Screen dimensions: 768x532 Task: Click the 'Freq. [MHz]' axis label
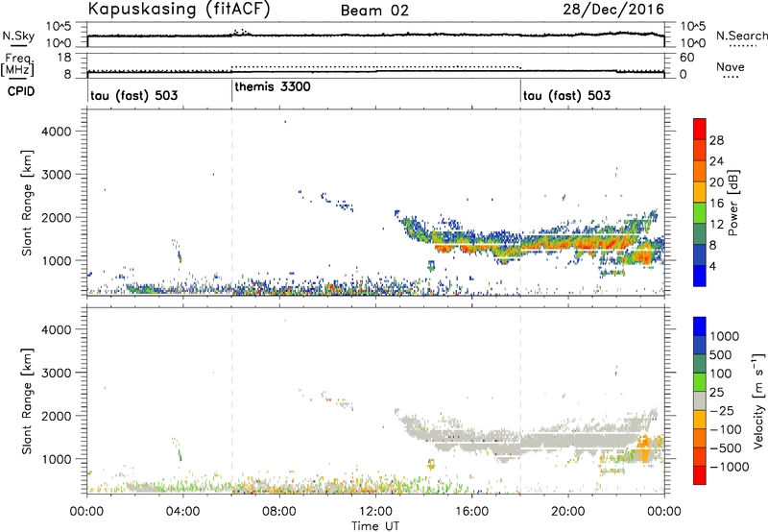[x=19, y=65]
